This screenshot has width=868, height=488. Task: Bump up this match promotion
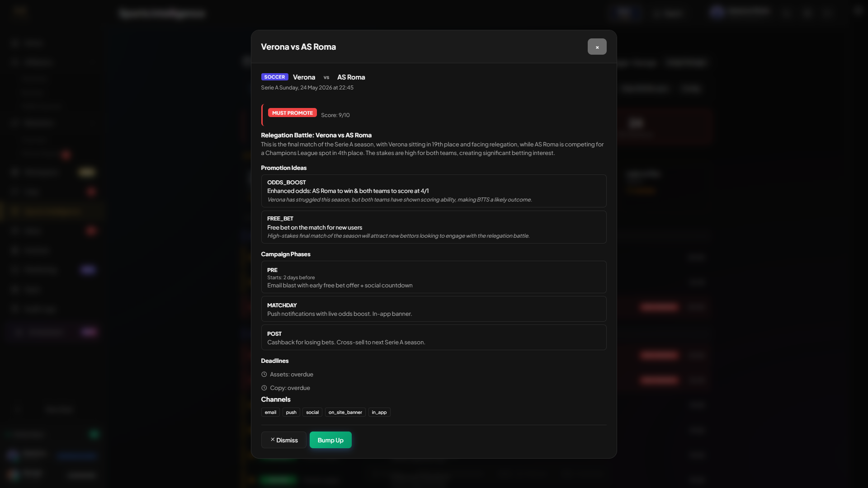pos(330,440)
